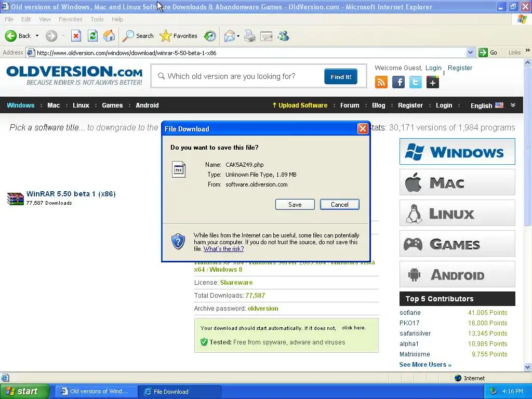Viewport: 532px width, 399px height.
Task: Click Cancel in File Download dialog
Action: (340, 205)
